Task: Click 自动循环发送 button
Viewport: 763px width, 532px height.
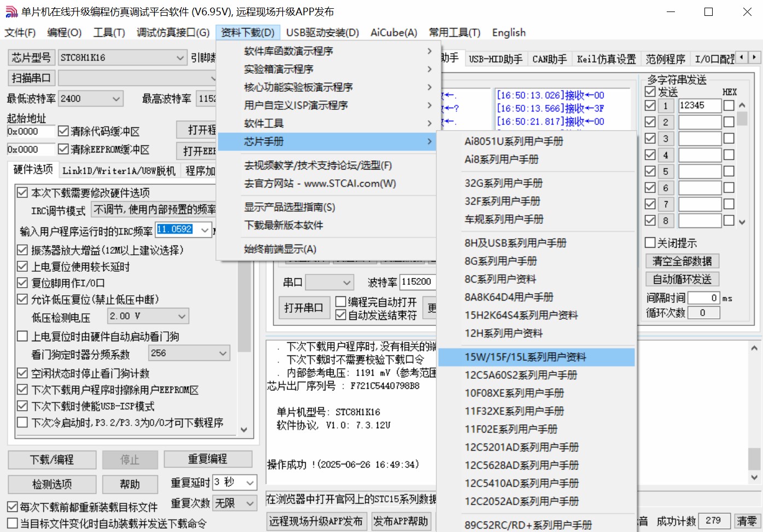Action: (682, 279)
